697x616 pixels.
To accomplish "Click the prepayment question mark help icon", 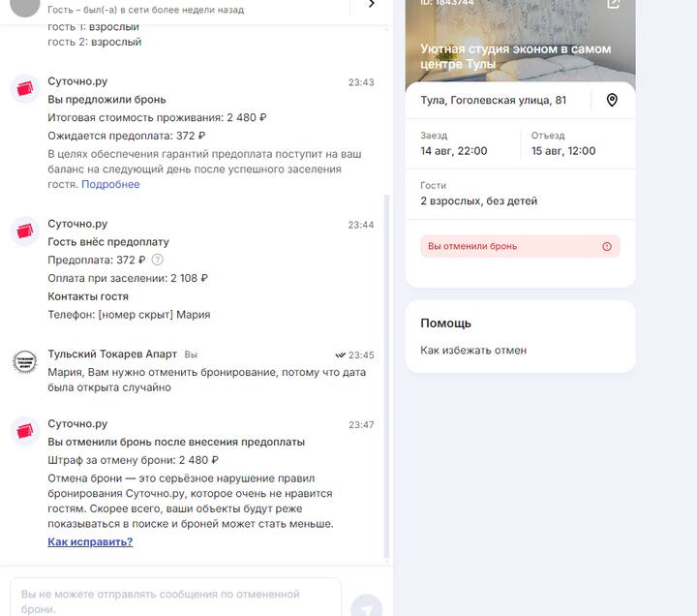I will tap(158, 260).
